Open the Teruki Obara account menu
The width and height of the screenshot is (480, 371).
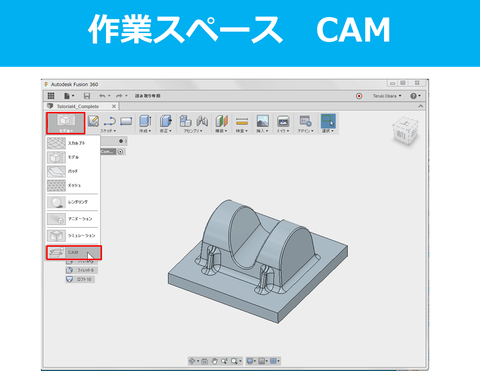[387, 96]
